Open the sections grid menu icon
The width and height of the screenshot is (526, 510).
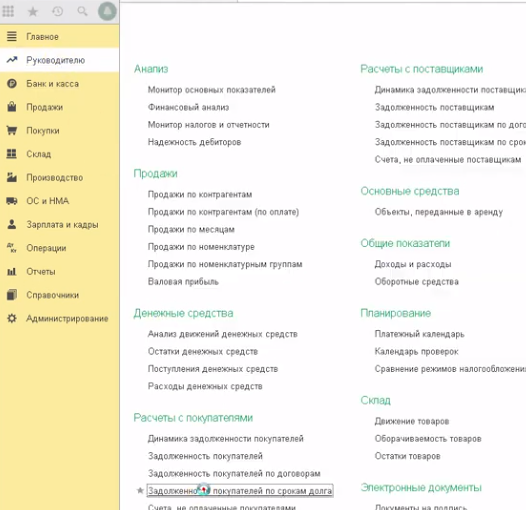tap(8, 11)
